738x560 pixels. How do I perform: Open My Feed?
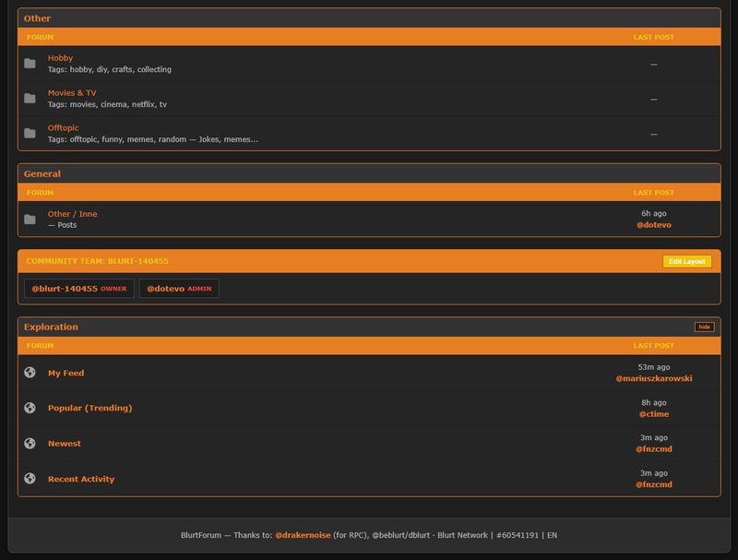pyautogui.click(x=65, y=373)
